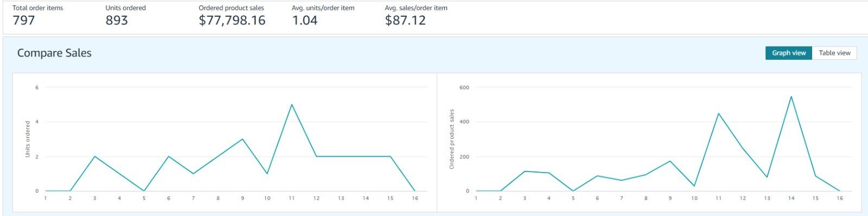Screen dimensions: 868x216
Task: Click the Total order items value 797
Action: coord(24,21)
